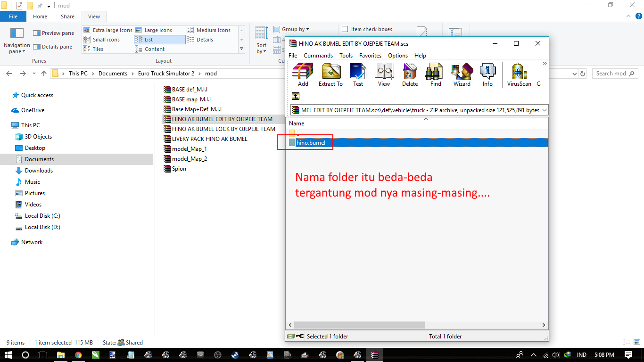Open Local Disk (C:) in navigation pane
Screen dimensions: 644x362
[x=38, y=216]
